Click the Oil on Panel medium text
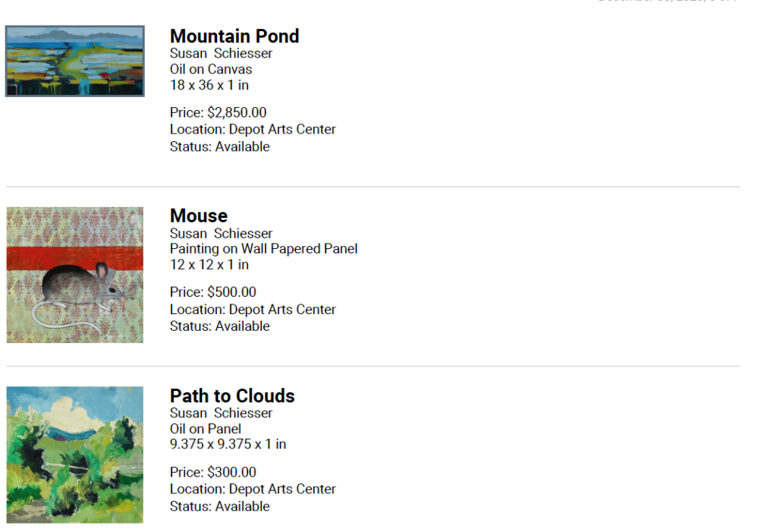The image size is (777, 532). (x=205, y=428)
